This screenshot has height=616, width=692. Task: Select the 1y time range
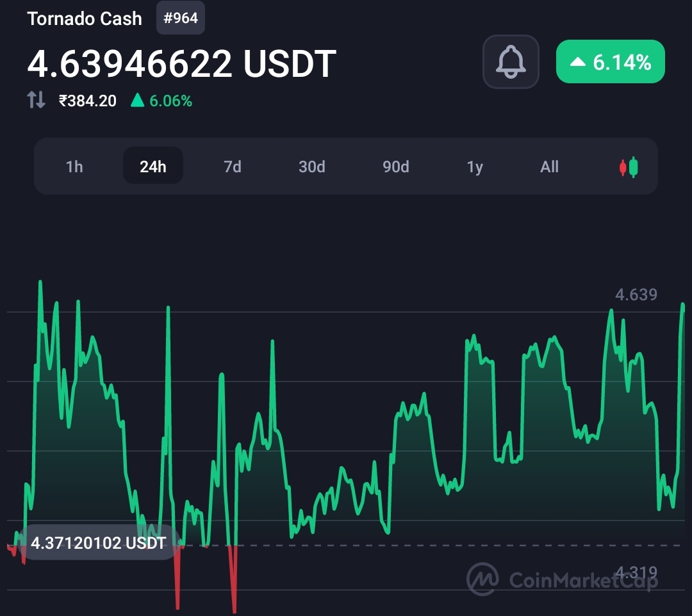click(x=475, y=166)
